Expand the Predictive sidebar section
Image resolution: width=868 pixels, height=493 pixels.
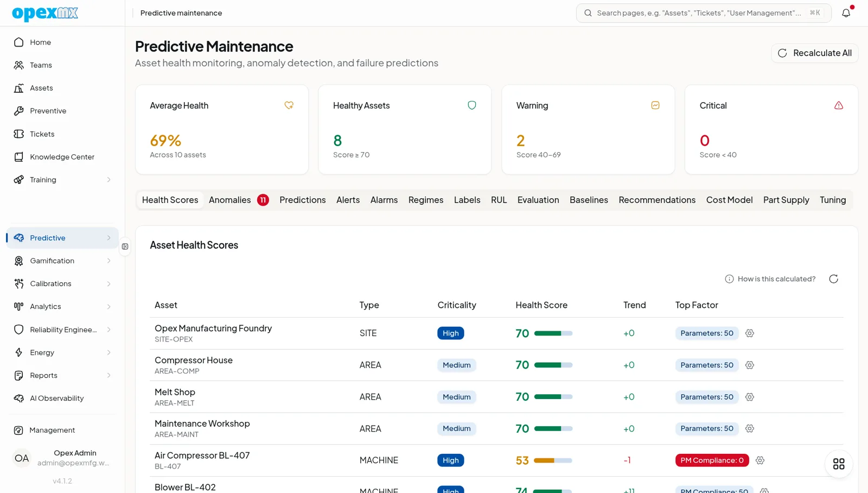62,238
